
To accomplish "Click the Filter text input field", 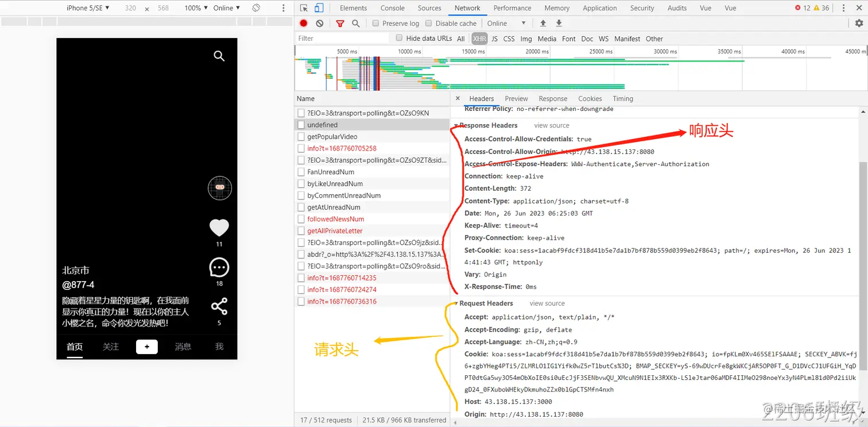I will point(343,38).
